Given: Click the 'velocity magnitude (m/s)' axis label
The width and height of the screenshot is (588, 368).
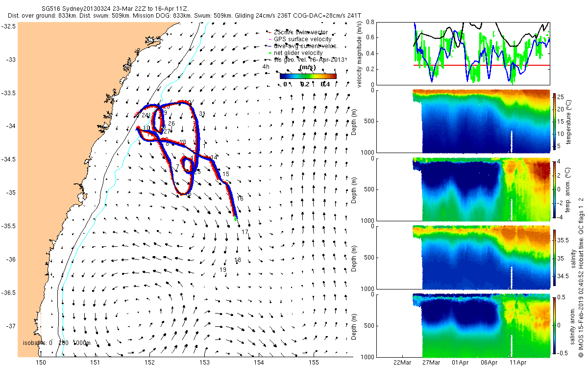Looking at the screenshot, I should point(361,53).
